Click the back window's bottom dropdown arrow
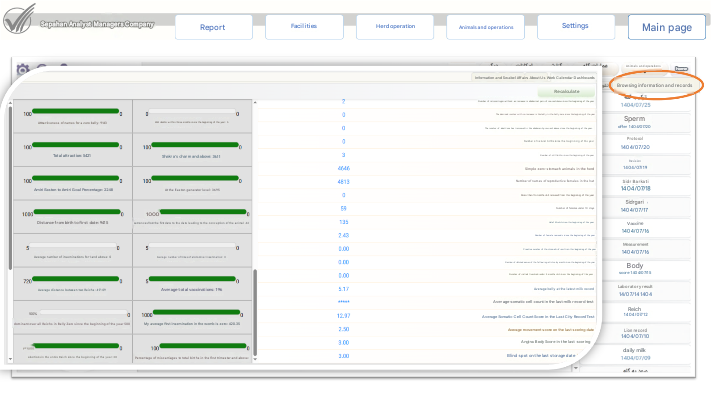Screen dimensions: 715x402 point(576,368)
